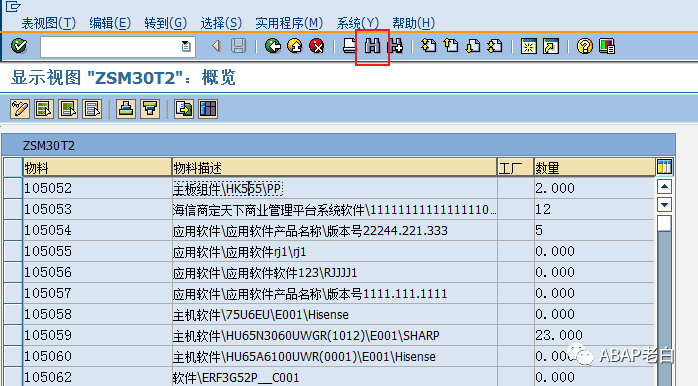Image resolution: width=698 pixels, height=386 pixels.
Task: Toggle Display/Change with the pencil glasses icon
Action: click(x=20, y=109)
